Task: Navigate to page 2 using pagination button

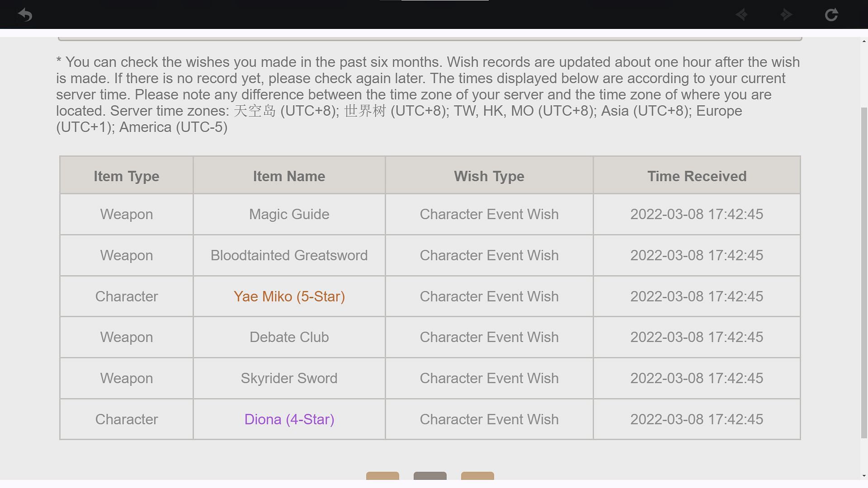Action: pos(477,477)
